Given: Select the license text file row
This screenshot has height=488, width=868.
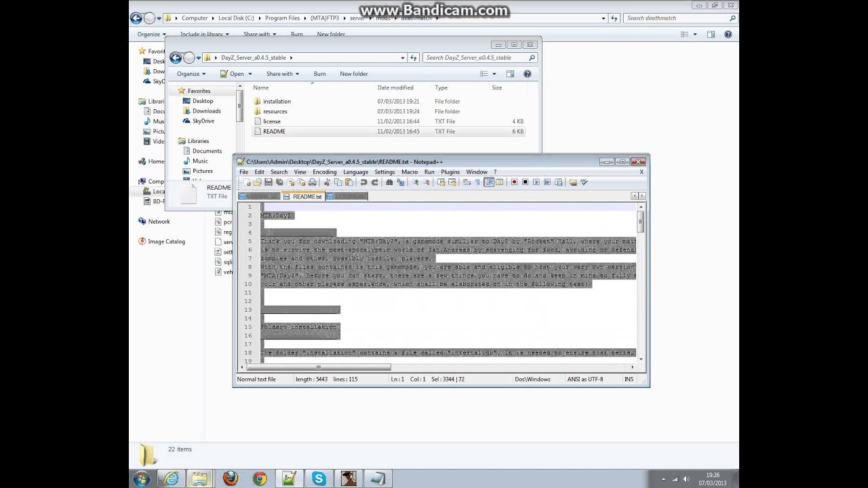Looking at the screenshot, I should pyautogui.click(x=388, y=121).
